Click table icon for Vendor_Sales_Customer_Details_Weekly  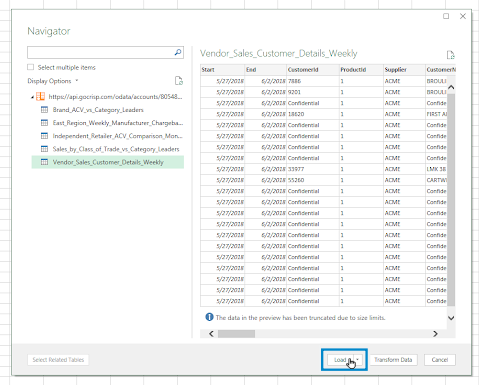point(44,162)
